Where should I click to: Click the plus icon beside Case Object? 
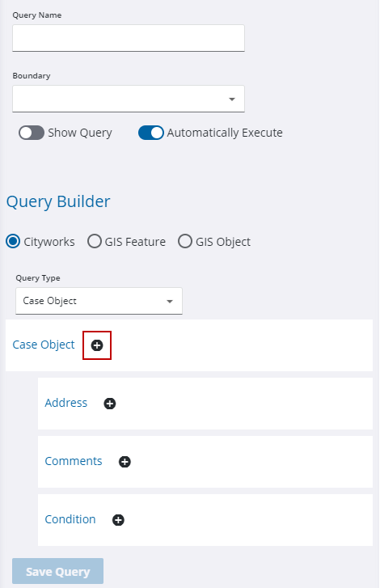[x=97, y=345]
